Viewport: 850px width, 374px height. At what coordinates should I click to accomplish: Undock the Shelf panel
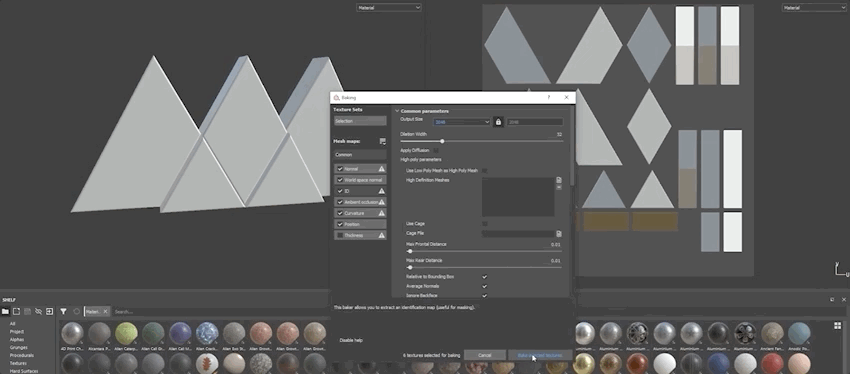832,299
